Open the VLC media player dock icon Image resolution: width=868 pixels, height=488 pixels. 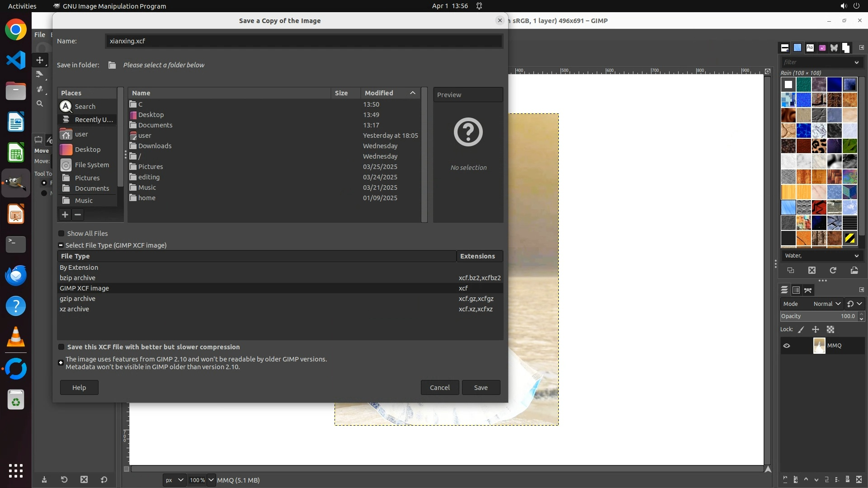16,337
